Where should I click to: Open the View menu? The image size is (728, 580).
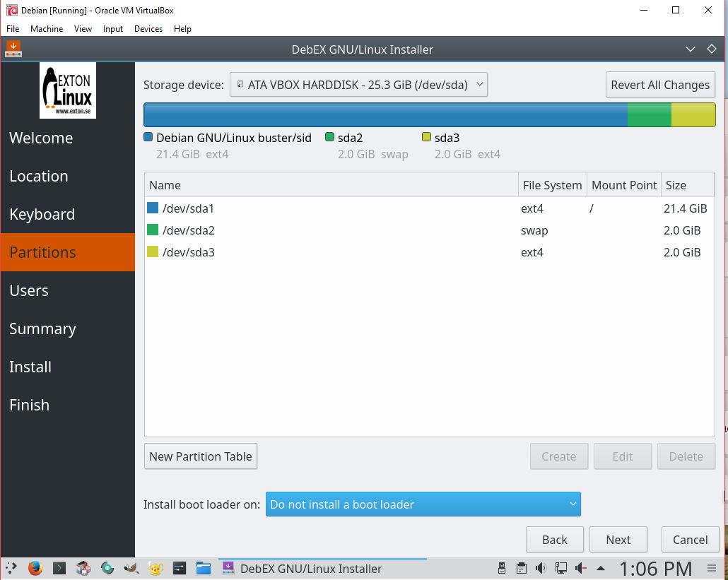tap(83, 29)
